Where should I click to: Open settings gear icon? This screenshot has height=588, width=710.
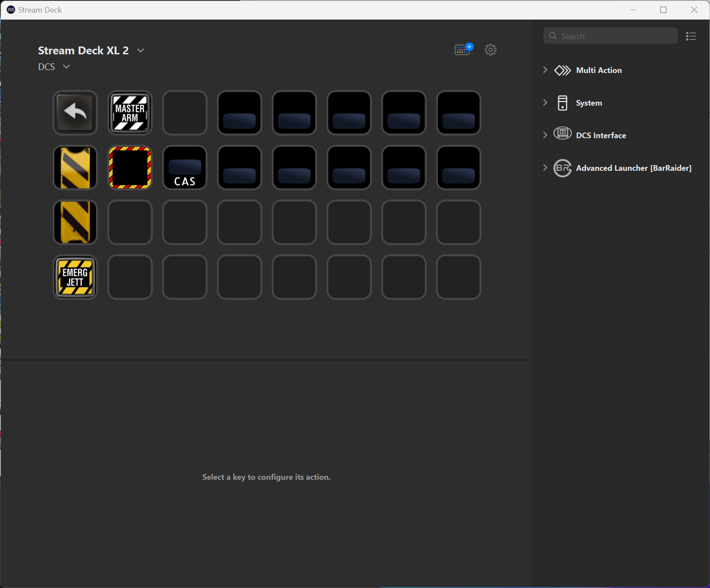point(490,50)
